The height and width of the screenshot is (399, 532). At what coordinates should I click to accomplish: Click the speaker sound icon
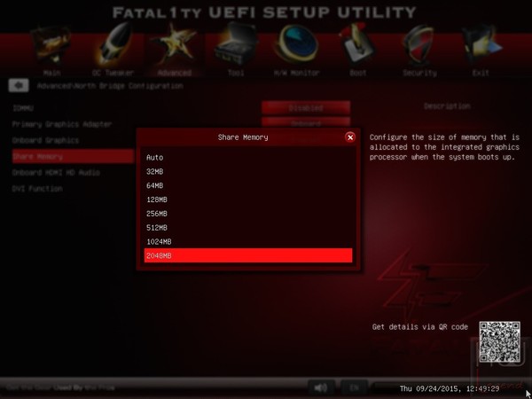click(321, 387)
